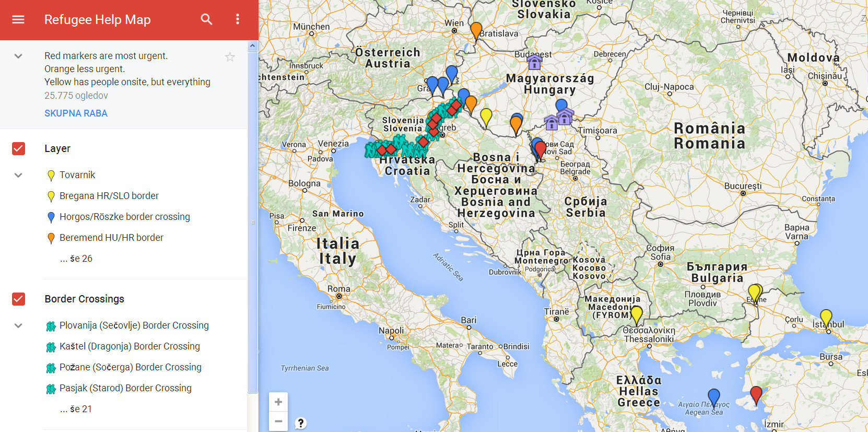The image size is (868, 432).
Task: Collapse the map description chevron
Action: pyautogui.click(x=18, y=56)
